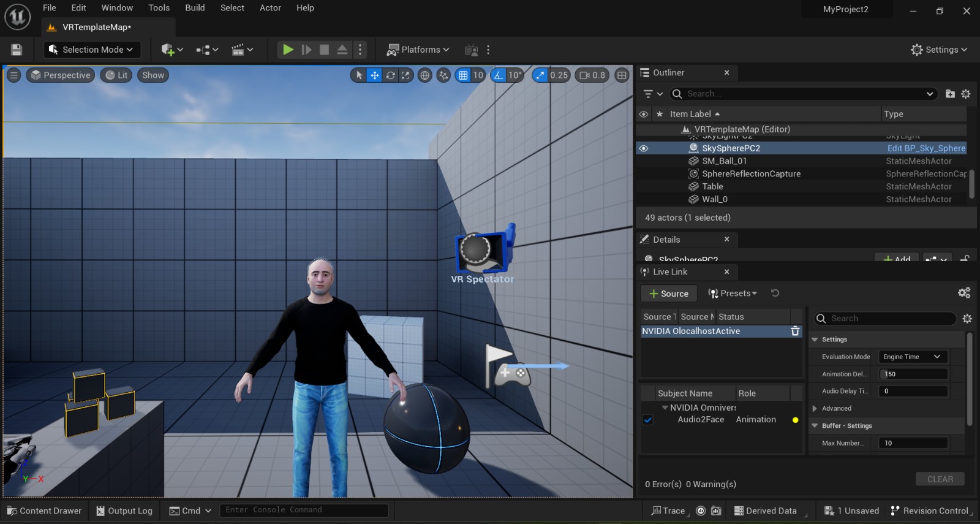Viewport: 980px width, 524px height.
Task: Click the Enter Console Command field
Action: (x=304, y=510)
